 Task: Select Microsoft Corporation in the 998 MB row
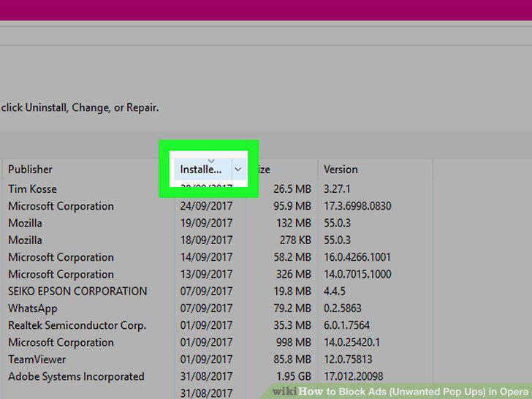click(61, 342)
